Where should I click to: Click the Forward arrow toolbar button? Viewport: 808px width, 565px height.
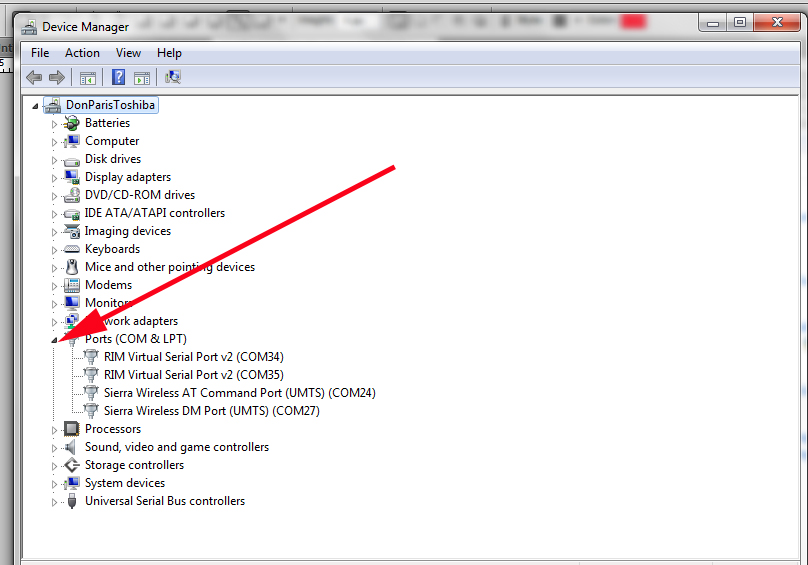click(x=57, y=78)
